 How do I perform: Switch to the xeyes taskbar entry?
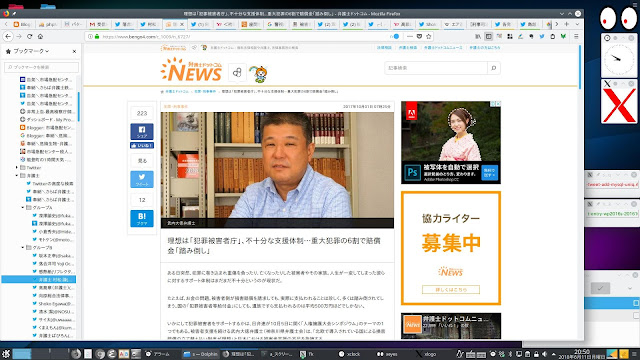[x=387, y=354]
